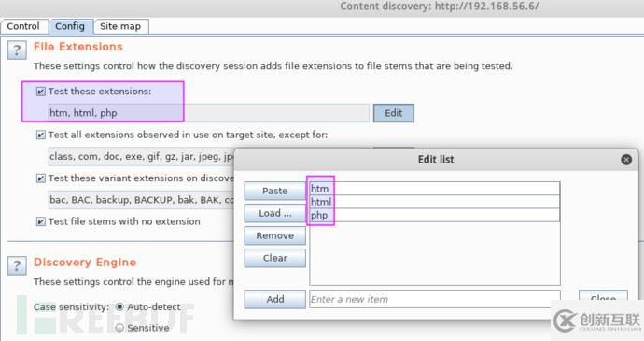Click the 'File Extensions' section heading
Viewport: 644px width, 341px height.
point(78,47)
